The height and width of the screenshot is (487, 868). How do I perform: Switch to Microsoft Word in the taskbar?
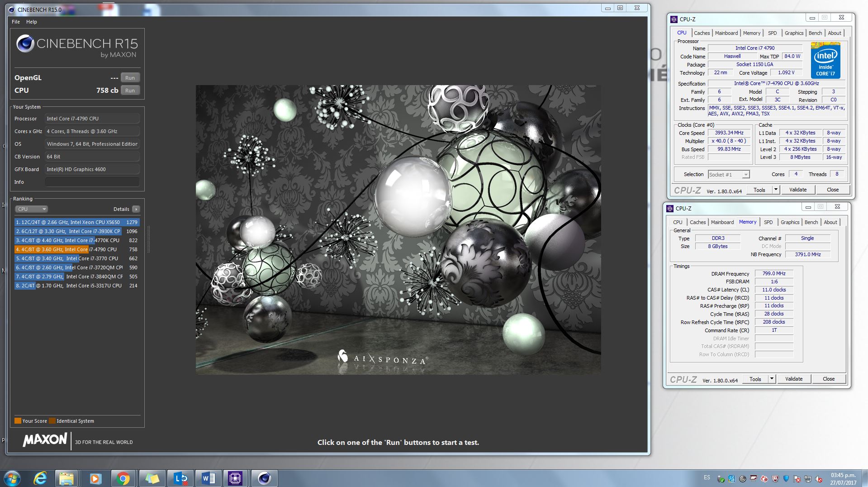tap(208, 478)
